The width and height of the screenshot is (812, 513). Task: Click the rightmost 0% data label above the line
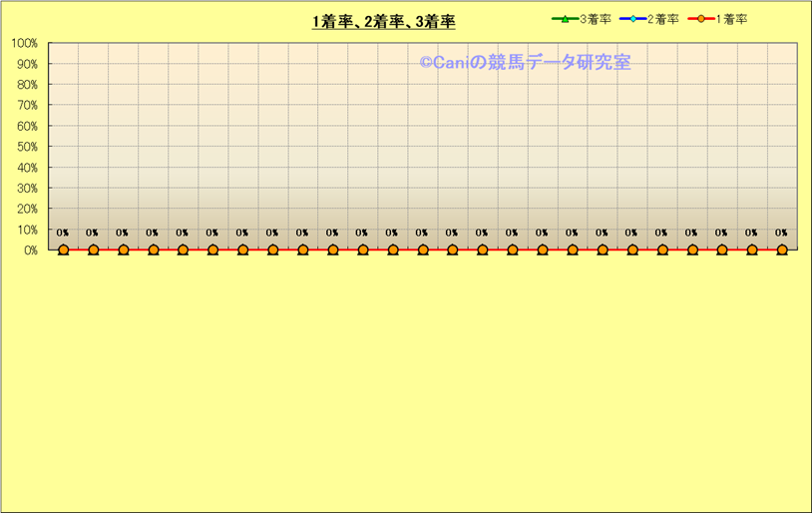click(781, 234)
